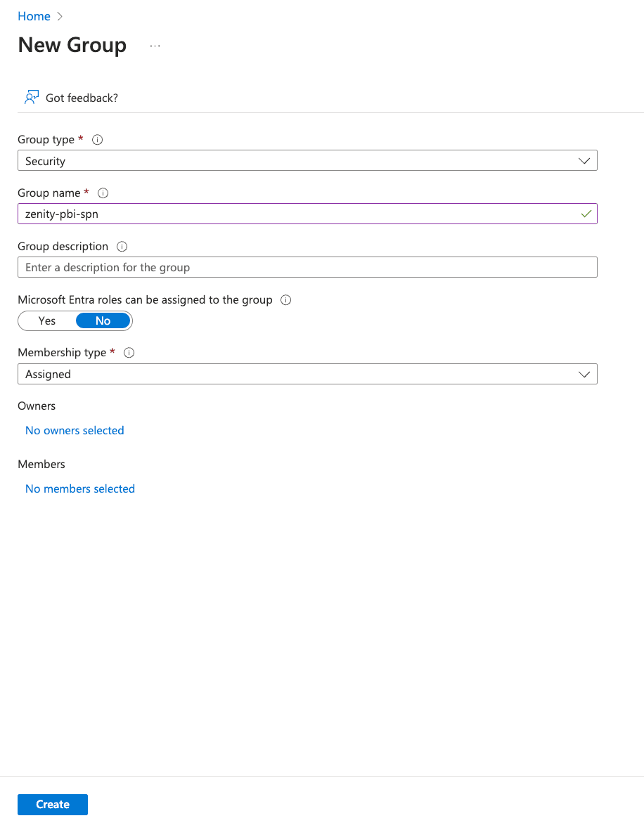Open the No members selected link
This screenshot has width=644, height=830.
point(80,488)
